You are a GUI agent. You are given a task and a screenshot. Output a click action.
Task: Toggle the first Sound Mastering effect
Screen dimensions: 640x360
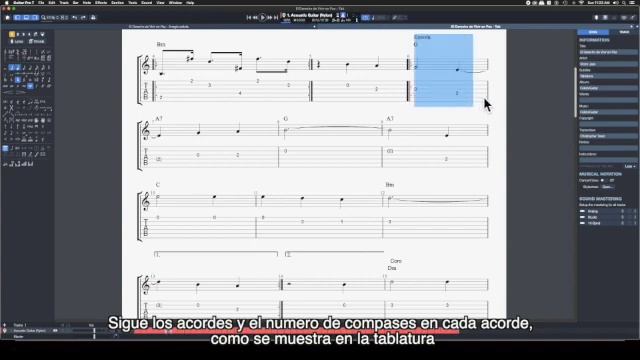[x=582, y=211]
